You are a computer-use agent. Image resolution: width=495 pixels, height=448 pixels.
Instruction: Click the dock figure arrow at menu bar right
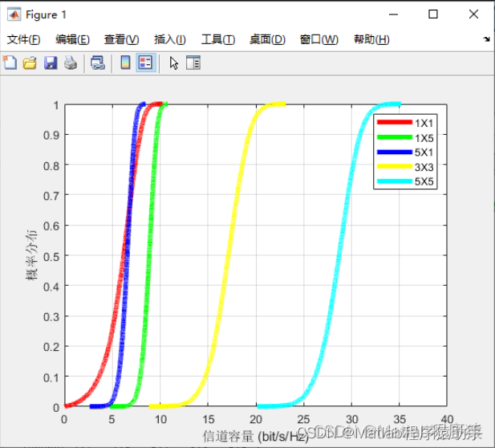coord(486,39)
